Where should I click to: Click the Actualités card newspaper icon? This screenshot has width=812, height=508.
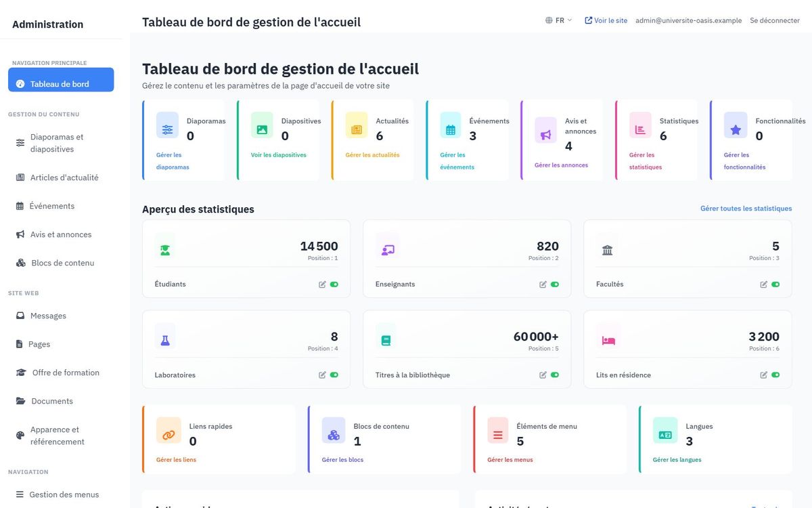coord(357,129)
